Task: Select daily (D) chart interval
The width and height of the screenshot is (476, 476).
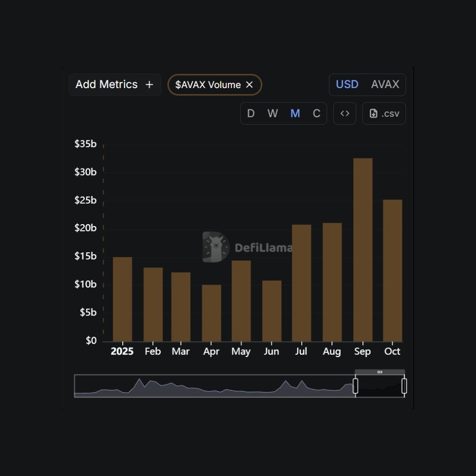Action: (x=251, y=113)
